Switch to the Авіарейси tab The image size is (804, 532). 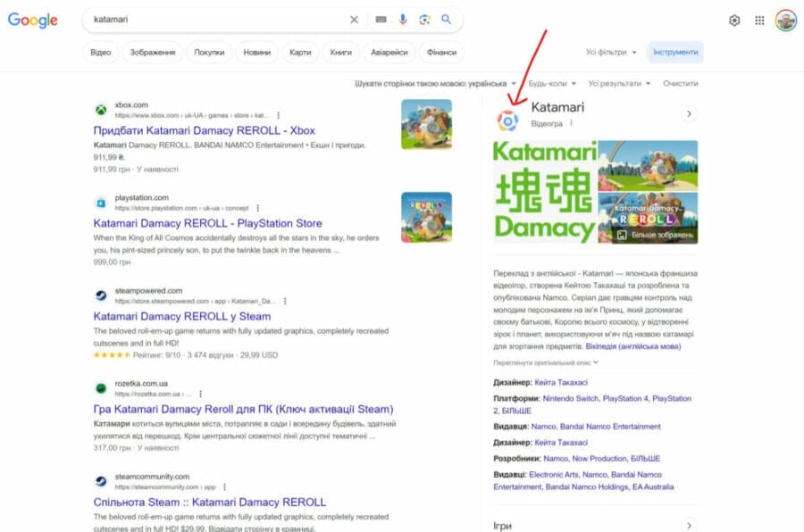pos(389,53)
